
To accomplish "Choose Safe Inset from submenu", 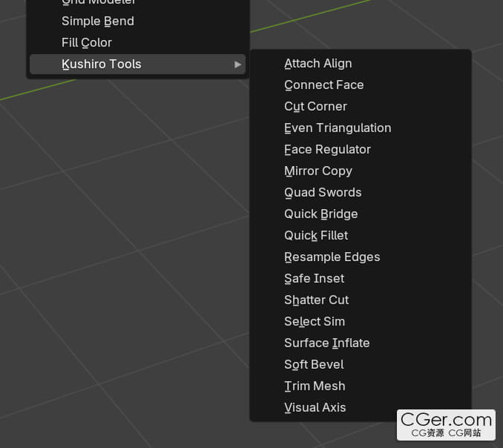I will tap(361, 278).
